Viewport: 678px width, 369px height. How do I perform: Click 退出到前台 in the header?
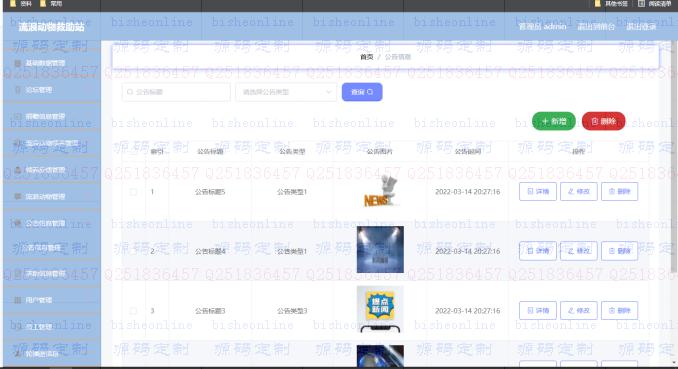(596, 27)
